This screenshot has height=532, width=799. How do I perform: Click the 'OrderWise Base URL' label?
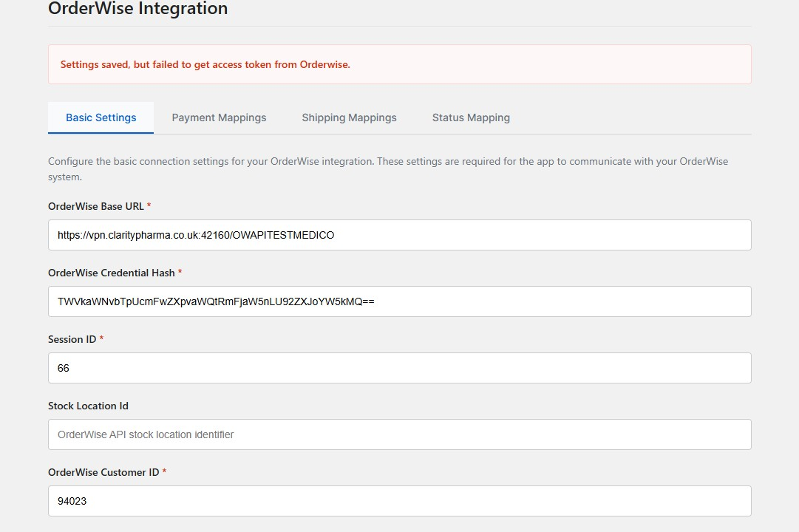coord(96,206)
